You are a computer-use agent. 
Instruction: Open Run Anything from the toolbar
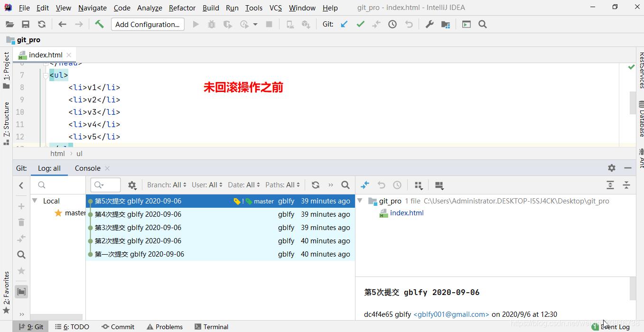point(467,24)
